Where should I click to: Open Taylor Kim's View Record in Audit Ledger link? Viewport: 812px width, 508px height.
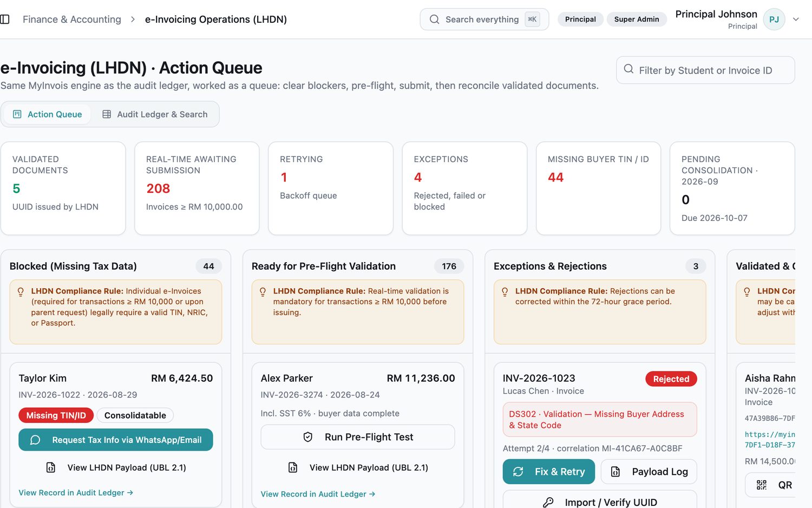point(76,493)
